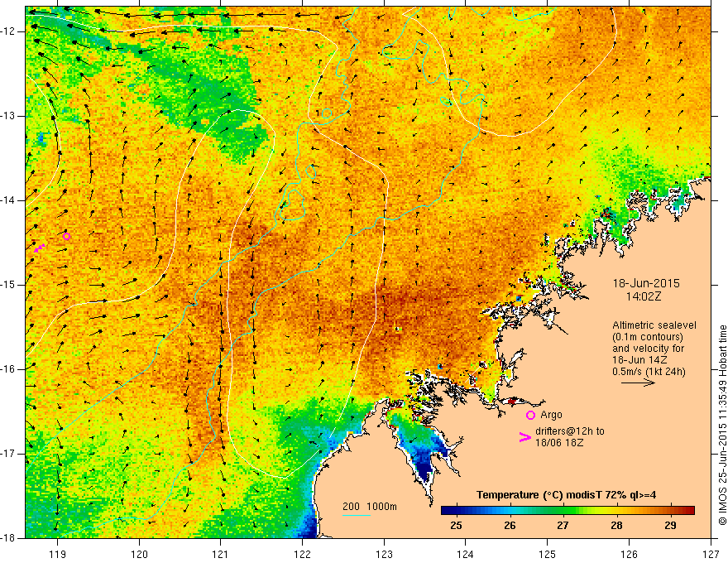Click the '29' value under the color bar

[670, 526]
